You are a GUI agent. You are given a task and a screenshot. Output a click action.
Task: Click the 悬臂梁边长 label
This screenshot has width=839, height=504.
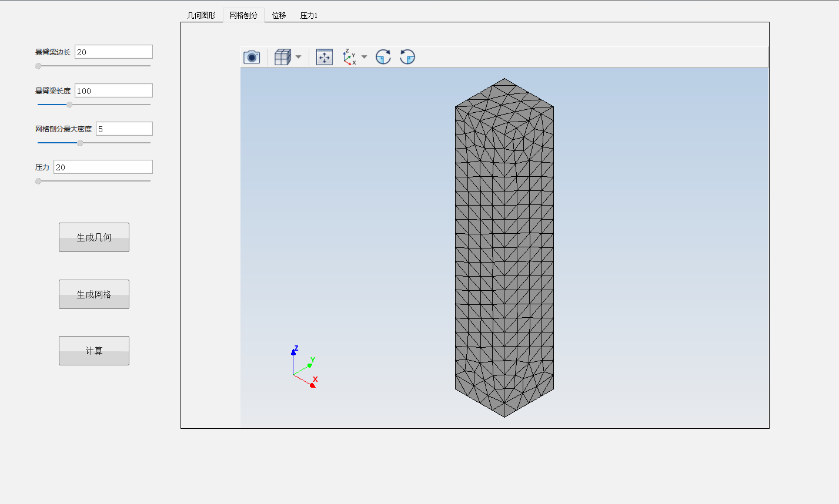[x=53, y=52]
